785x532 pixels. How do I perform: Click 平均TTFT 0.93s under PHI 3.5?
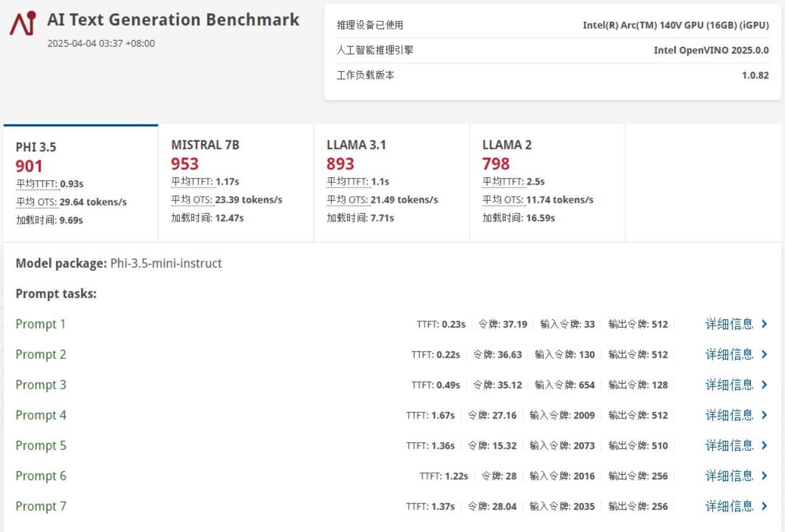[50, 184]
